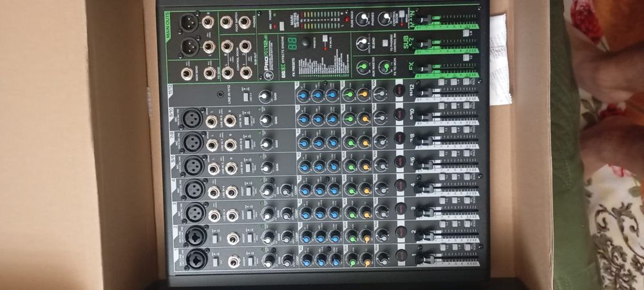Select the FX Presets selector knob
The image size is (644, 290).
click(305, 42)
